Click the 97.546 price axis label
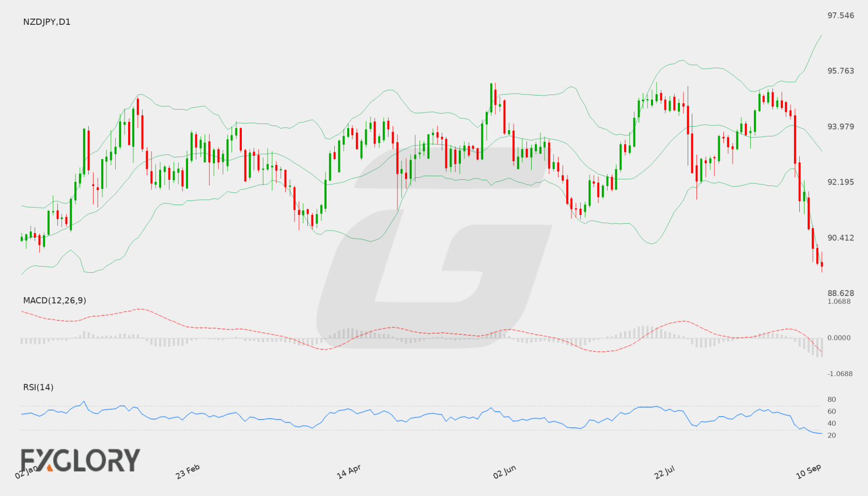868x496 pixels. [841, 16]
